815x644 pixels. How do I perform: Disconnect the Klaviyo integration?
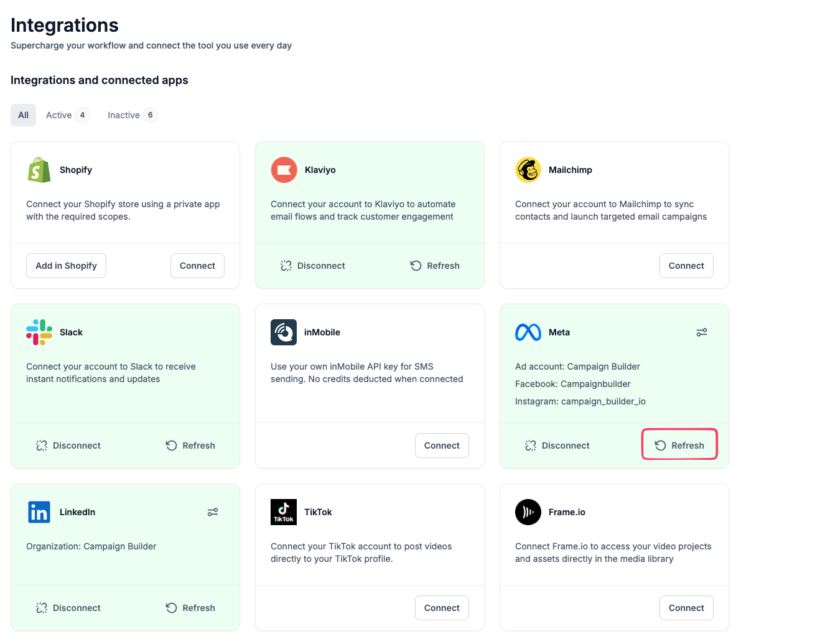pyautogui.click(x=312, y=266)
